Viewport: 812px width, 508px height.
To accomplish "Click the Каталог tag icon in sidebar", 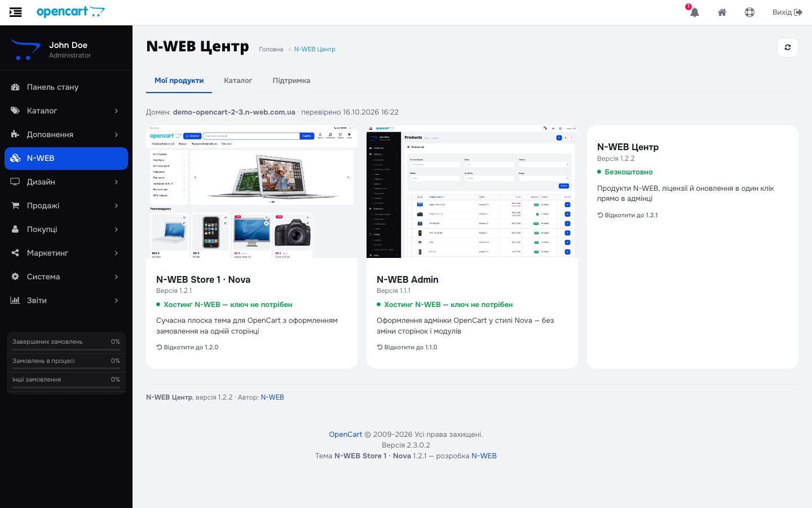I will point(15,111).
